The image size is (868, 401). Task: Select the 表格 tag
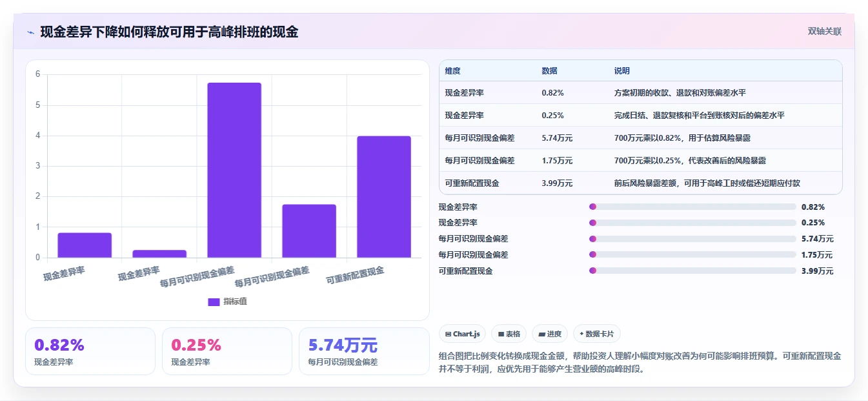(509, 334)
